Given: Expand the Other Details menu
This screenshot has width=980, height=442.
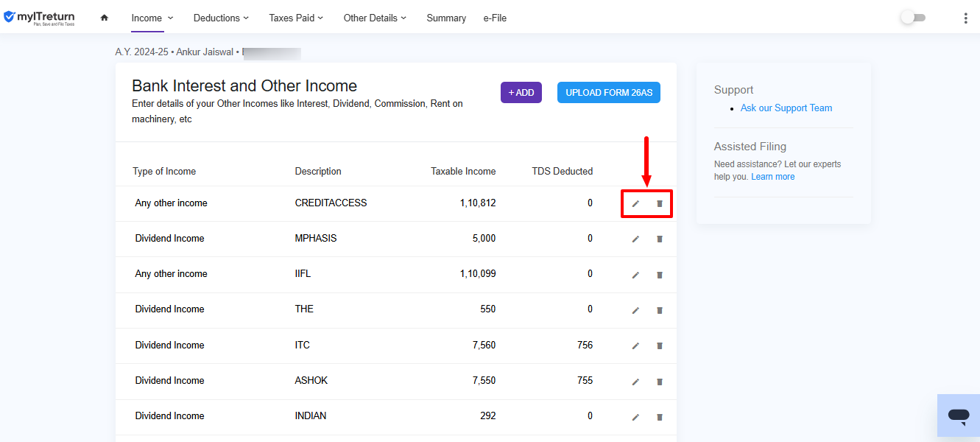Looking at the screenshot, I should pos(375,18).
